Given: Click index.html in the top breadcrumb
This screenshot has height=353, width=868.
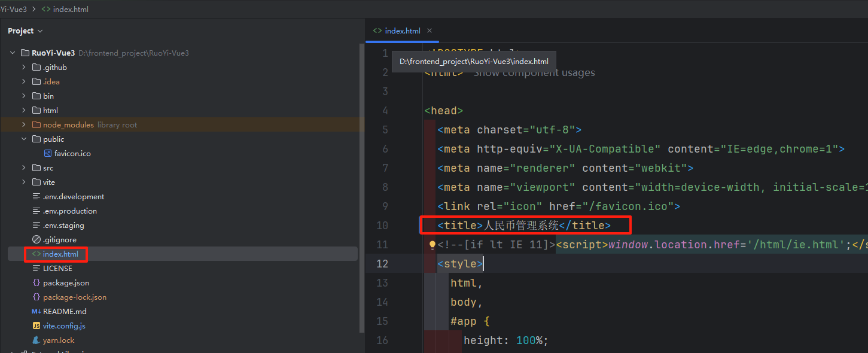Looking at the screenshot, I should coord(71,9).
